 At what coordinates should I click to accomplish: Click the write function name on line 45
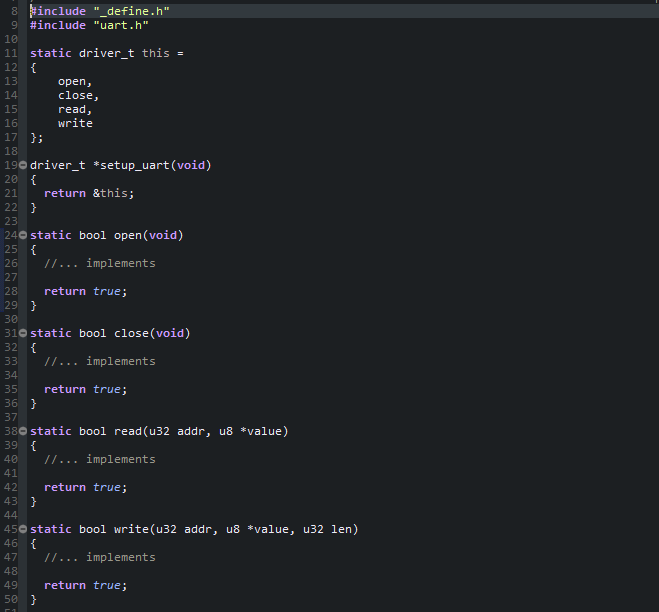(x=131, y=529)
